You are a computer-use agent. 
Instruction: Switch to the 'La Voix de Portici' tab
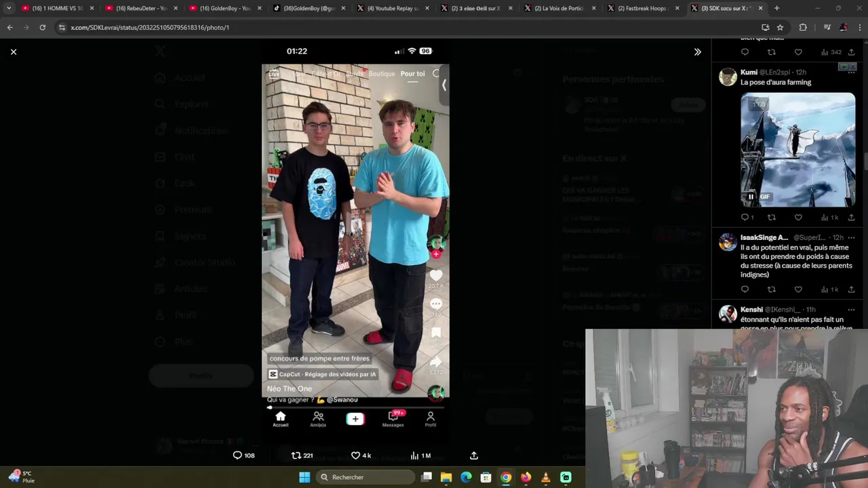tap(560, 8)
